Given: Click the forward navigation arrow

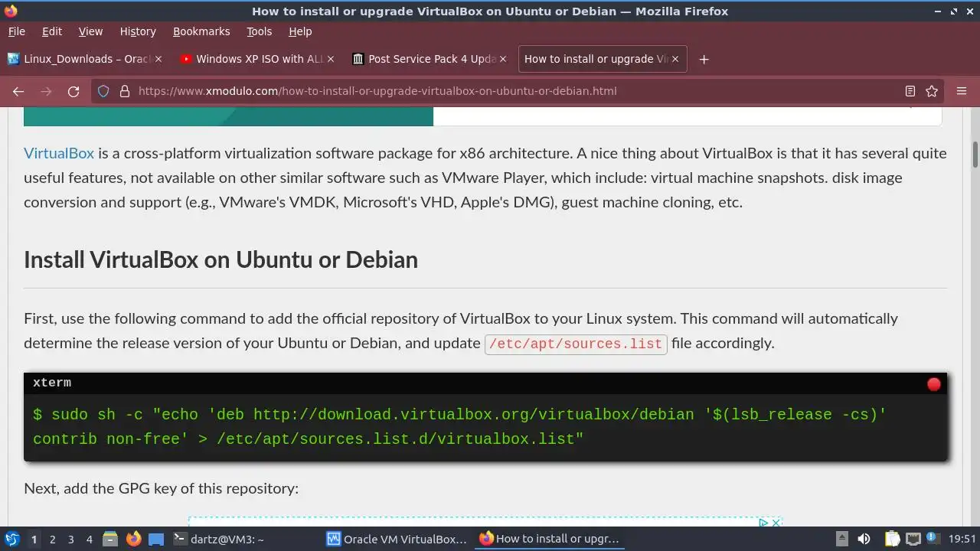Looking at the screenshot, I should pos(46,91).
